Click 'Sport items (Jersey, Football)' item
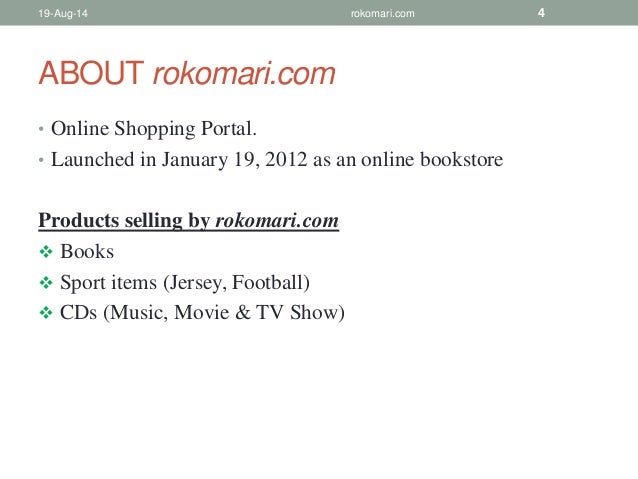The width and height of the screenshot is (638, 479). point(185,282)
